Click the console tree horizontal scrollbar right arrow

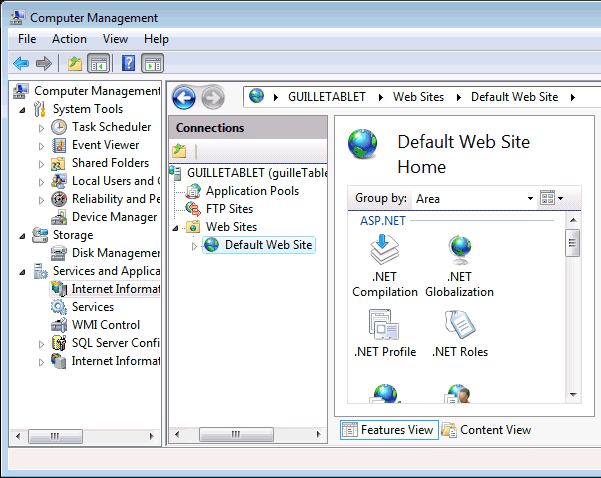pyautogui.click(x=151, y=436)
